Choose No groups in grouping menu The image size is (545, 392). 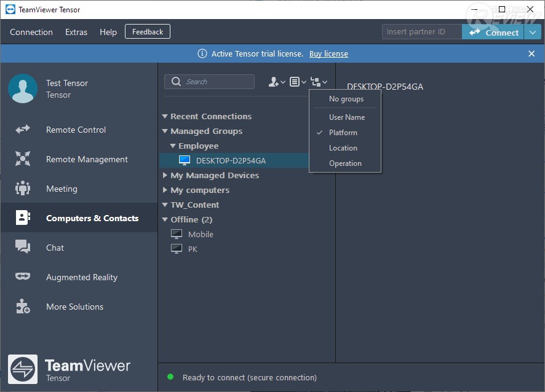coord(346,99)
